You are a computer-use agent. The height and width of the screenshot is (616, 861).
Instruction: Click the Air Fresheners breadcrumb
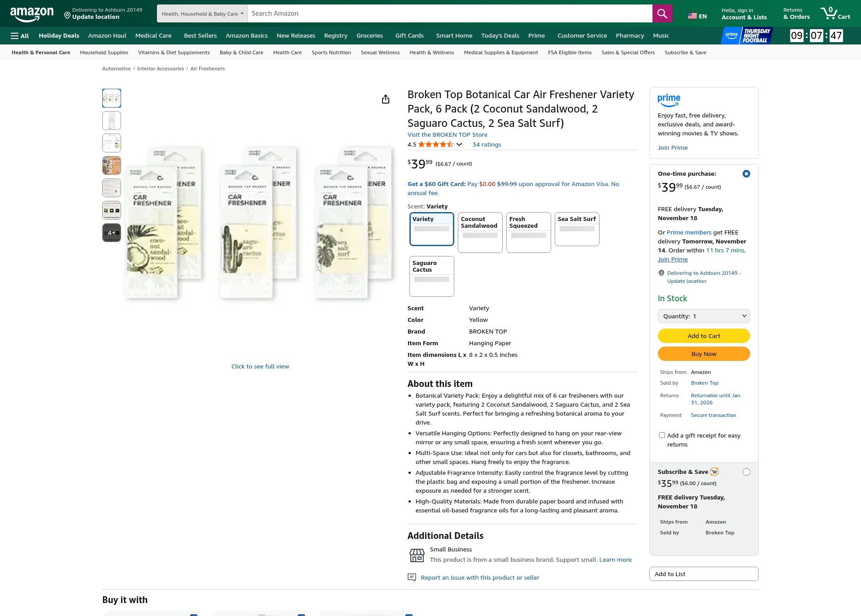coord(207,69)
